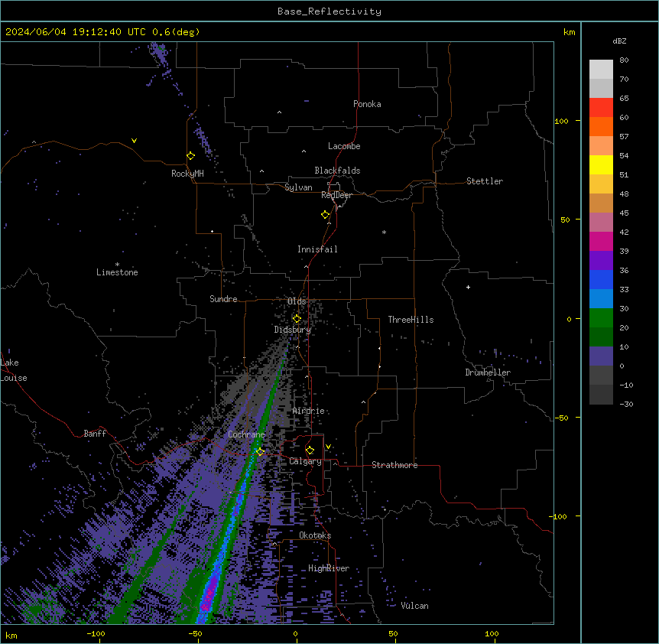
Task: Pick the orange 60-57 dBZ legend swatch
Action: tap(601, 126)
